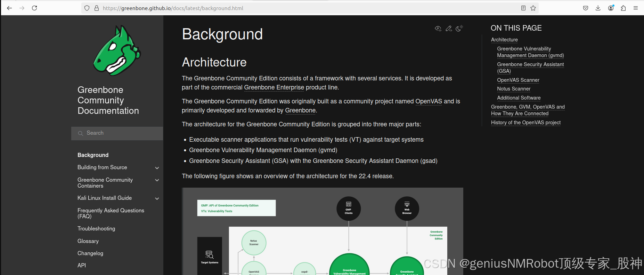Expand Building from Source chevron
Viewport: 644px width, 275px height.
coord(157,168)
